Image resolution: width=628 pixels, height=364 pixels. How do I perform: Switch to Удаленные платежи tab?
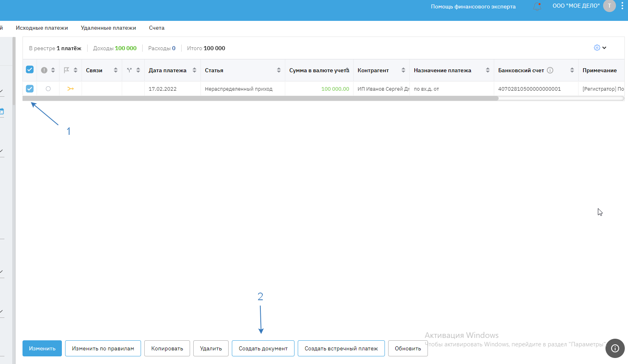[108, 28]
